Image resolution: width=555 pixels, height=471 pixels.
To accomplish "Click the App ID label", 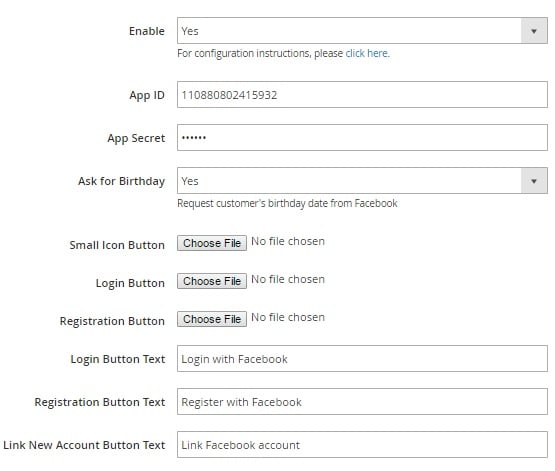I will (x=147, y=95).
